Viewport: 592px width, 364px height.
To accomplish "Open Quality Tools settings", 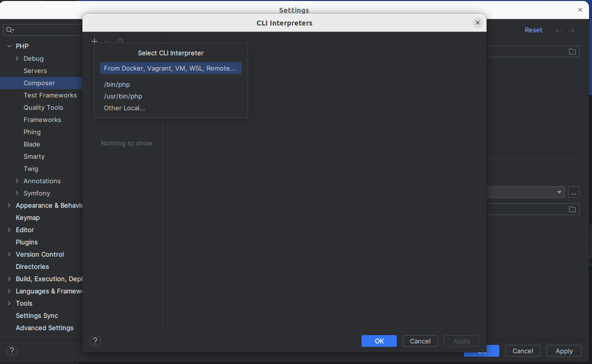I will point(43,107).
